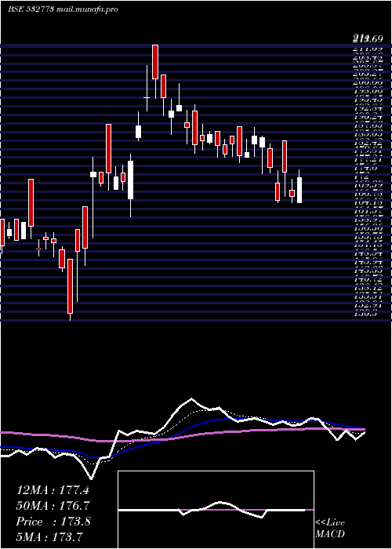Click the 12MA : 177.4 reading
392x549 pixels.
53,490
